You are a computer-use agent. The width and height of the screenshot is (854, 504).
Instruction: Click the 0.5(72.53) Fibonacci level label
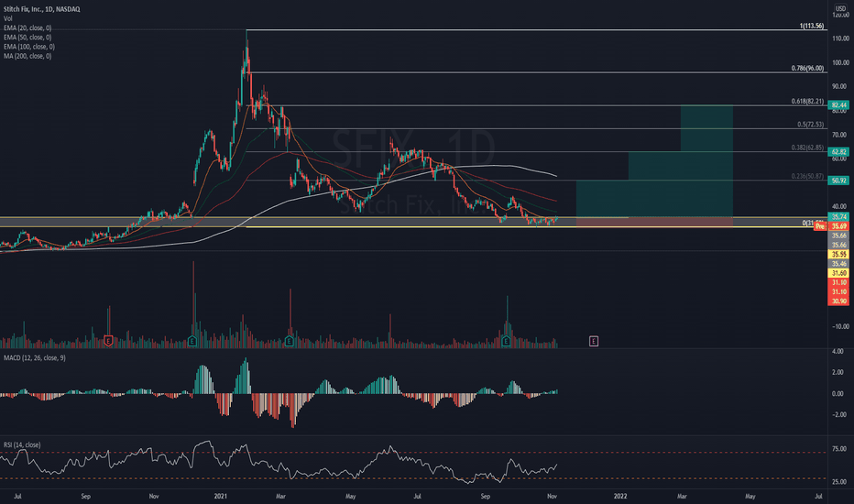[810, 125]
